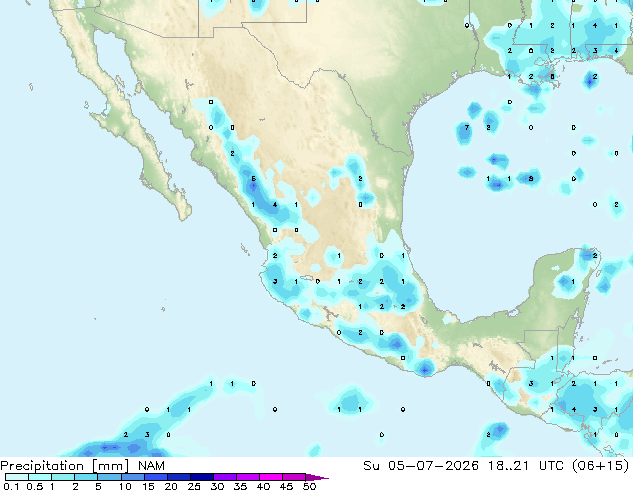
Task: Select the 10–15 mm legend color box
Action: tap(132, 477)
